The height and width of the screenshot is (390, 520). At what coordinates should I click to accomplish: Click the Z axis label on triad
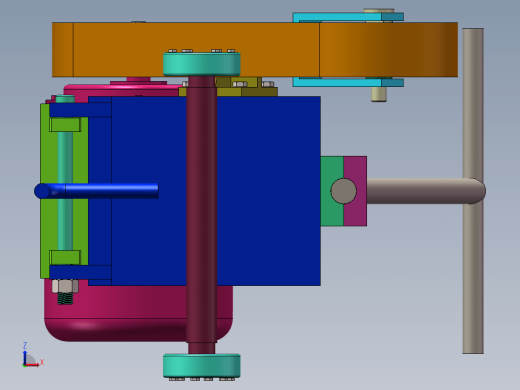click(x=25, y=345)
